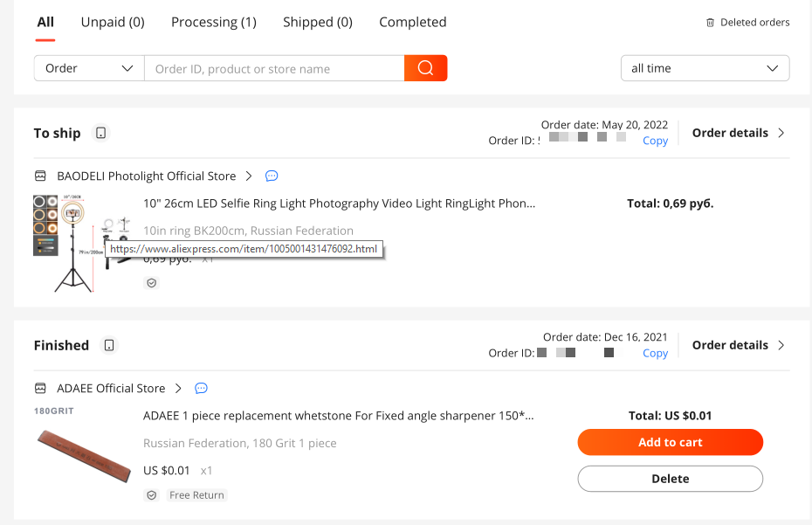The image size is (812, 525).
Task: Expand the all time date filter
Action: (705, 68)
